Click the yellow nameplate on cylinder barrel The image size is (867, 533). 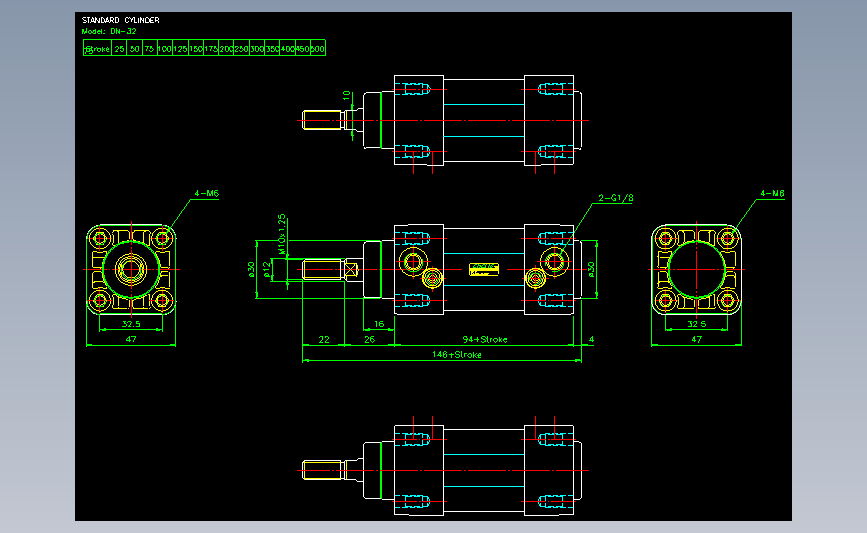tap(484, 269)
